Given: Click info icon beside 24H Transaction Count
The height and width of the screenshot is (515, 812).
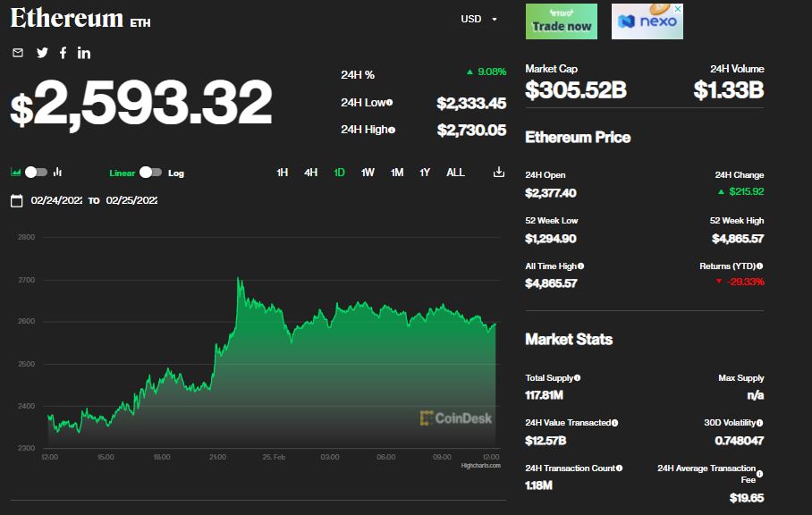Looking at the screenshot, I should (619, 468).
